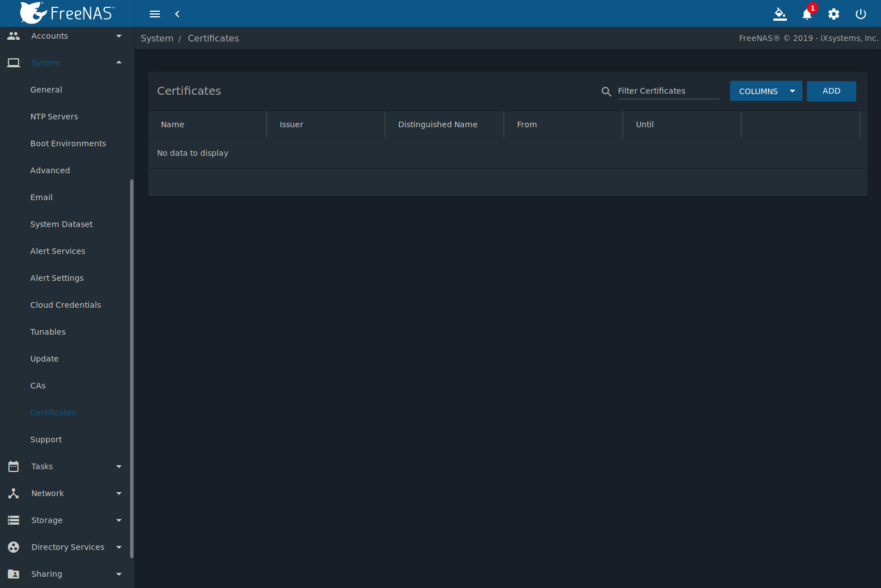Viewport: 881px width, 588px height.
Task: Open Update page
Action: coord(44,359)
